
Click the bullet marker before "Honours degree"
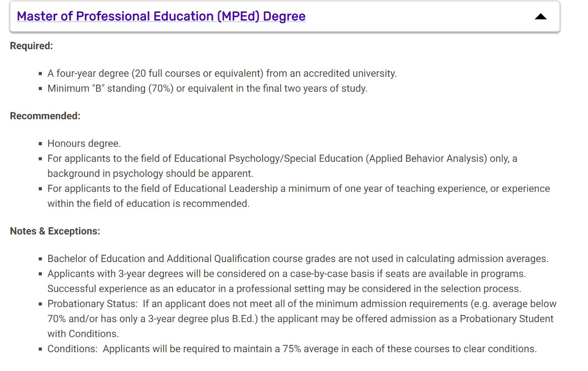(x=40, y=144)
